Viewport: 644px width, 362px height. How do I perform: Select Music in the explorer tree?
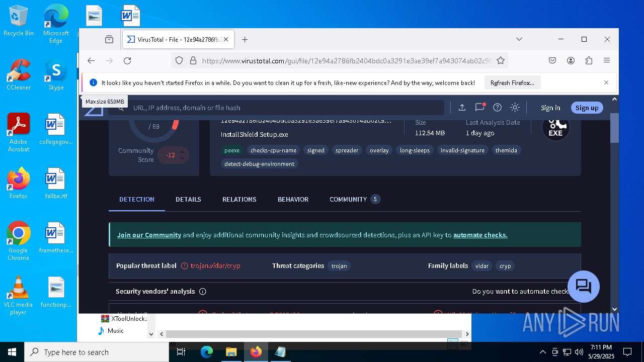click(115, 331)
